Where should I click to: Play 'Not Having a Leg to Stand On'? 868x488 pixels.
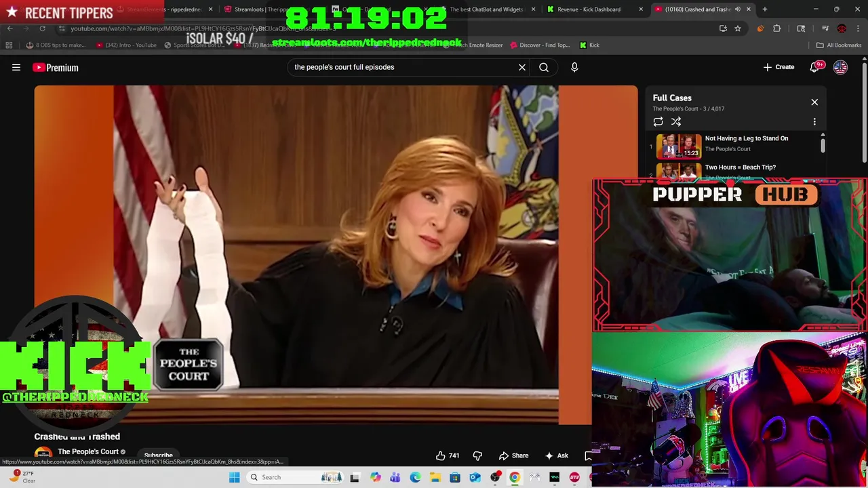747,138
